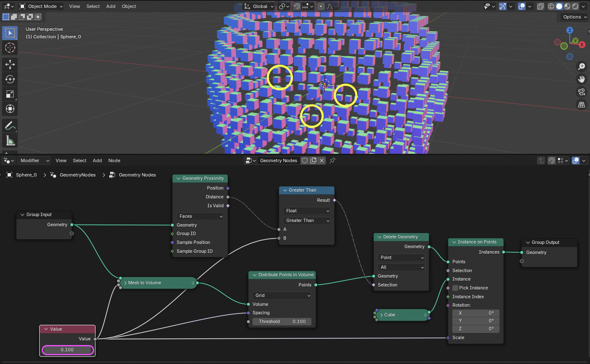This screenshot has width=590, height=364.
Task: Open the Object Mode dropdown
Action: [x=41, y=6]
